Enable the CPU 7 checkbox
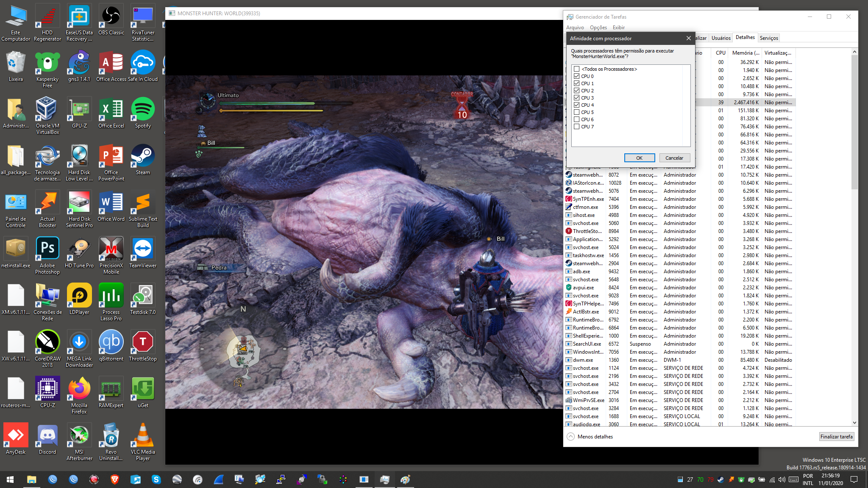The width and height of the screenshot is (868, 488). 576,127
